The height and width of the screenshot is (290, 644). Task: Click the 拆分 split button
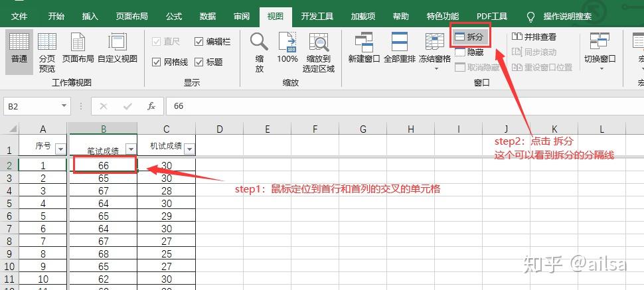coord(469,37)
